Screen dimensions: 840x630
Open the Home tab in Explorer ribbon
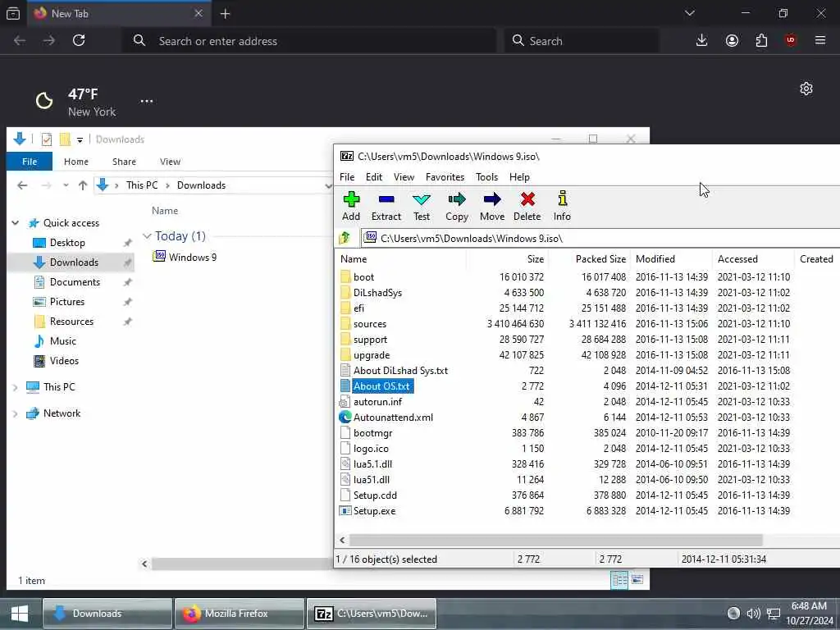coord(76,162)
